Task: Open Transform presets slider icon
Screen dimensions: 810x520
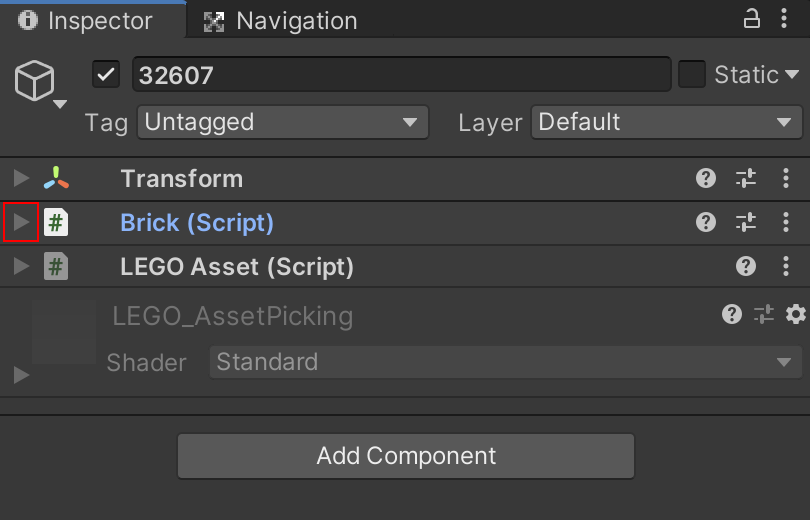Action: (746, 179)
